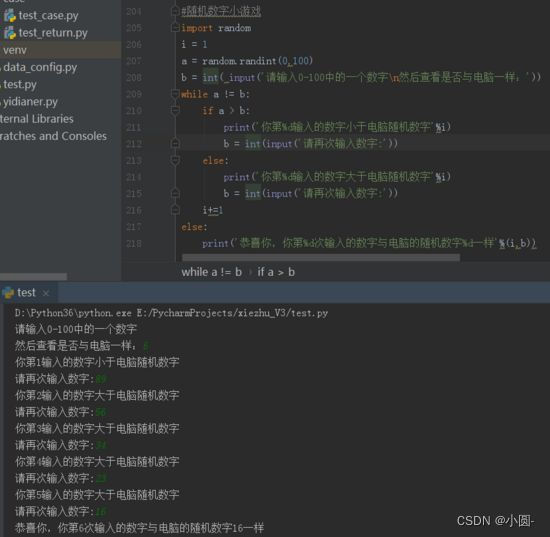This screenshot has height=537, width=550.
Task: Click console line '你第5输入的数字大于电脑随机数字'
Action: click(x=97, y=495)
